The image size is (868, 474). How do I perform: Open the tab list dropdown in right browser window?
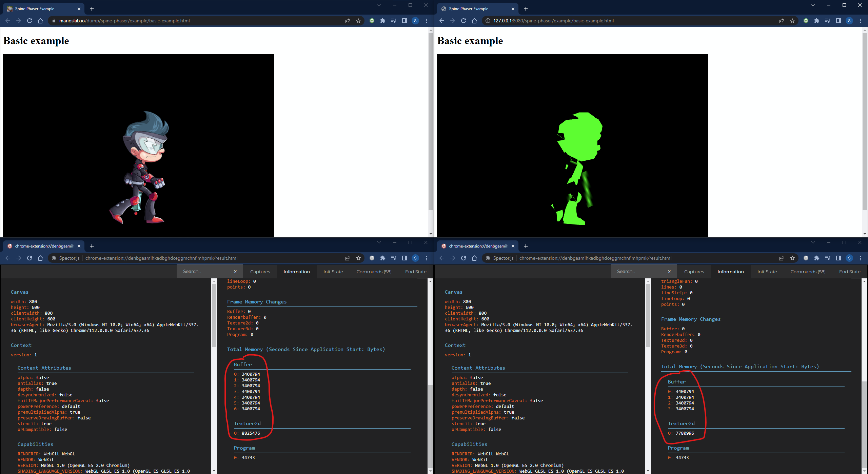tap(813, 5)
